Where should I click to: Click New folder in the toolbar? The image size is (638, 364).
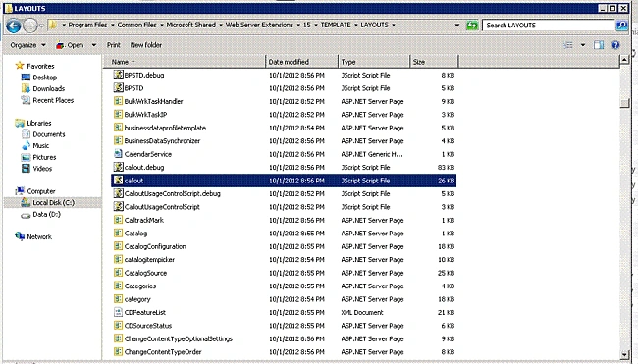[x=145, y=45]
